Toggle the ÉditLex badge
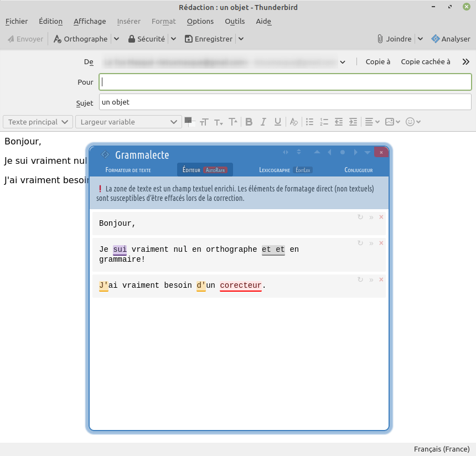The image size is (476, 456). (303, 170)
